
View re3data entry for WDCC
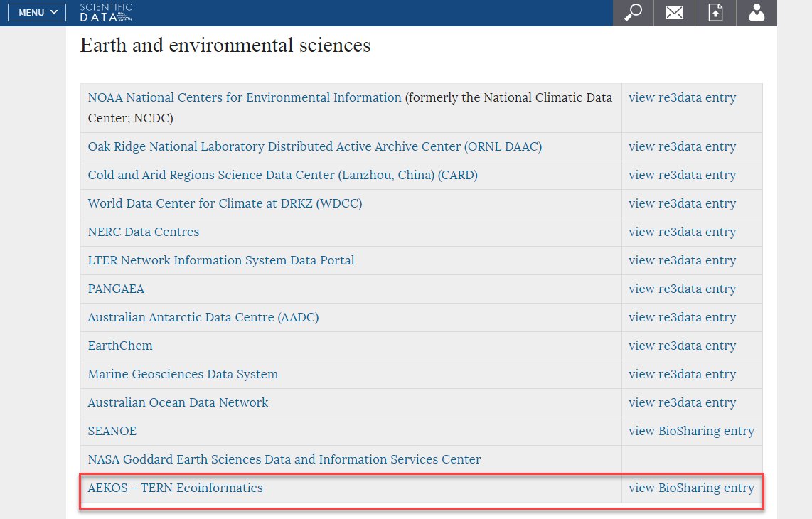682,203
